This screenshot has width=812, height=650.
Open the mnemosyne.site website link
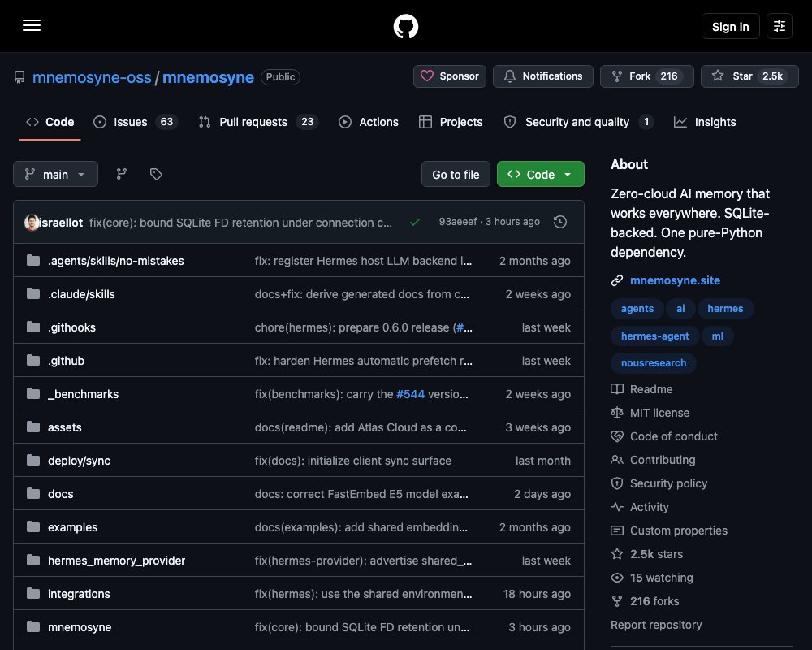(675, 280)
